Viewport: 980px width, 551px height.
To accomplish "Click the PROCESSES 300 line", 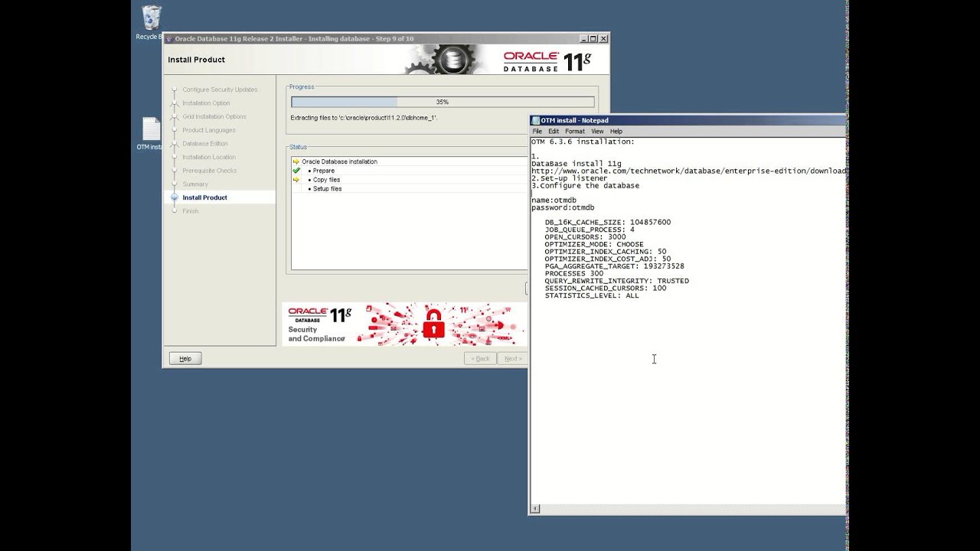I will 574,273.
